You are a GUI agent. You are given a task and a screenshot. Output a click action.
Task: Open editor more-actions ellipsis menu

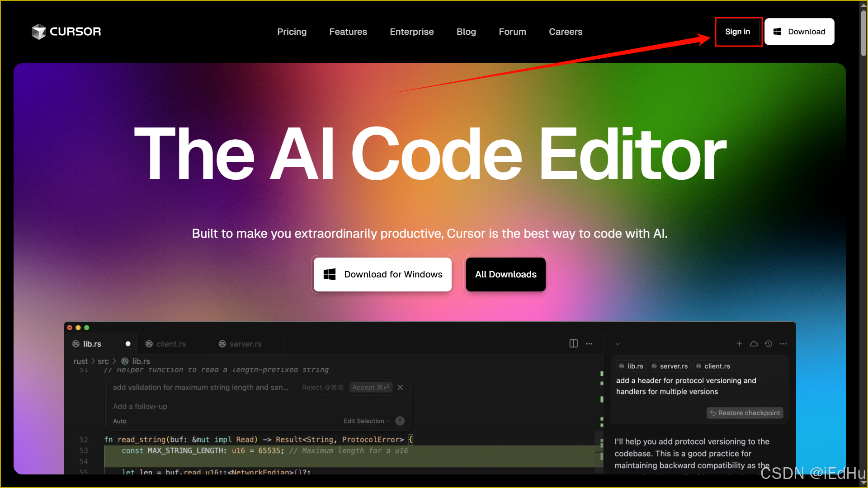[x=589, y=344]
